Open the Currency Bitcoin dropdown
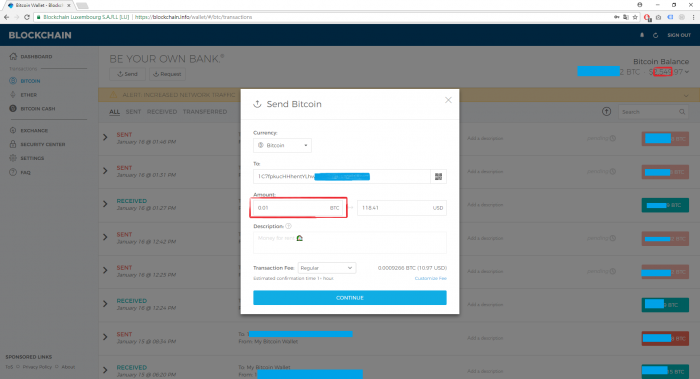 click(x=282, y=146)
